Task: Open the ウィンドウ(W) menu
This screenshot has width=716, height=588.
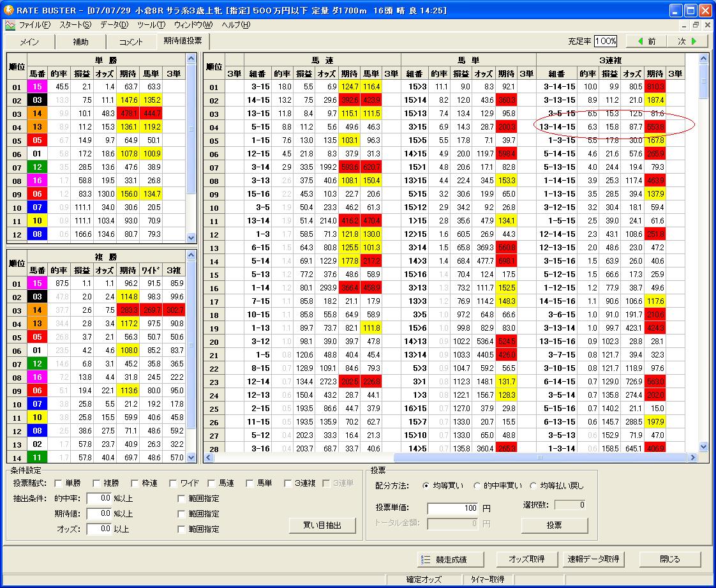Action: (x=193, y=25)
